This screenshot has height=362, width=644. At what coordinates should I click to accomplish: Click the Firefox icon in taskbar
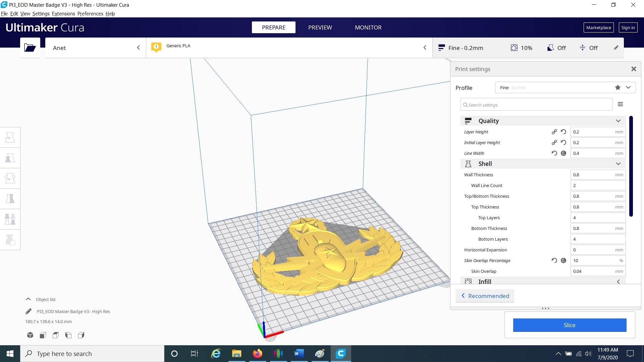[x=257, y=353]
